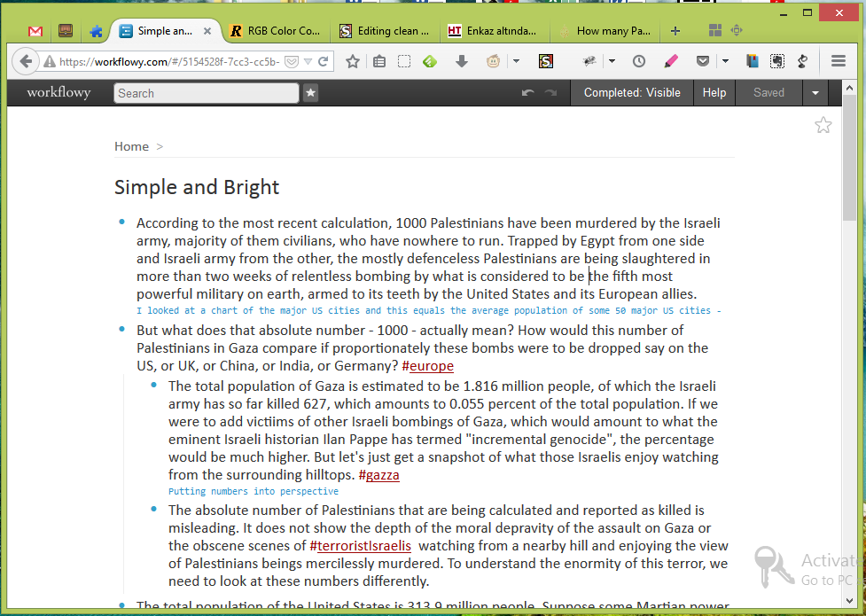Screen dimensions: 866x616
Task: Click the redo arrow in Workflowy toolbar
Action: point(550,92)
